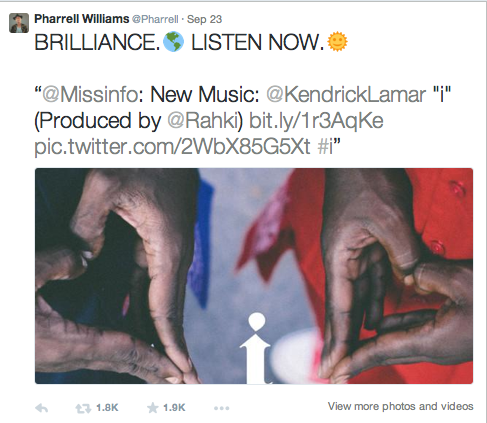
Task: Visit the @KendrickLamar mention
Action: (346, 94)
